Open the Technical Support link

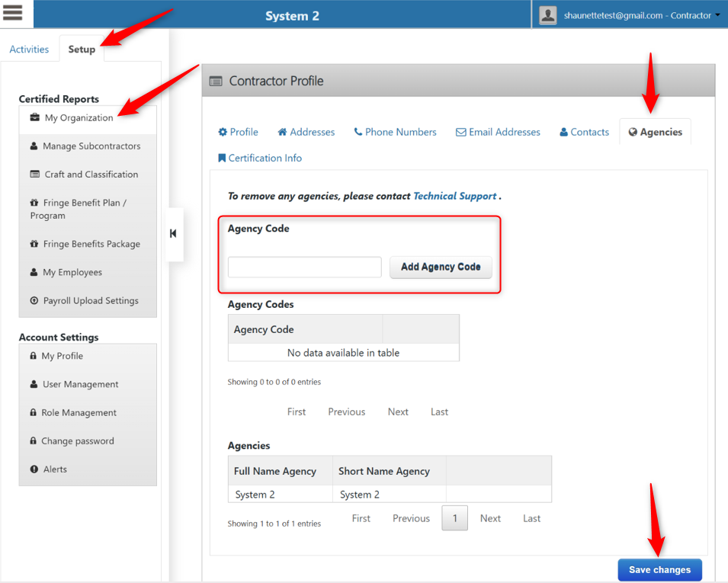(454, 196)
